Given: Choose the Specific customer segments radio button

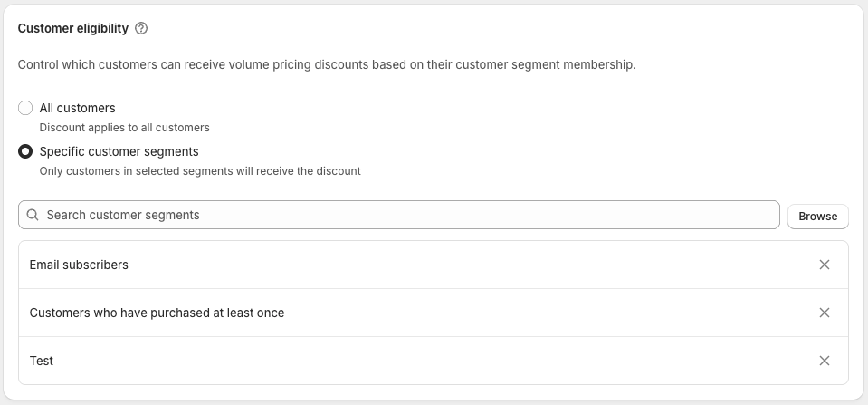Looking at the screenshot, I should pyautogui.click(x=25, y=151).
